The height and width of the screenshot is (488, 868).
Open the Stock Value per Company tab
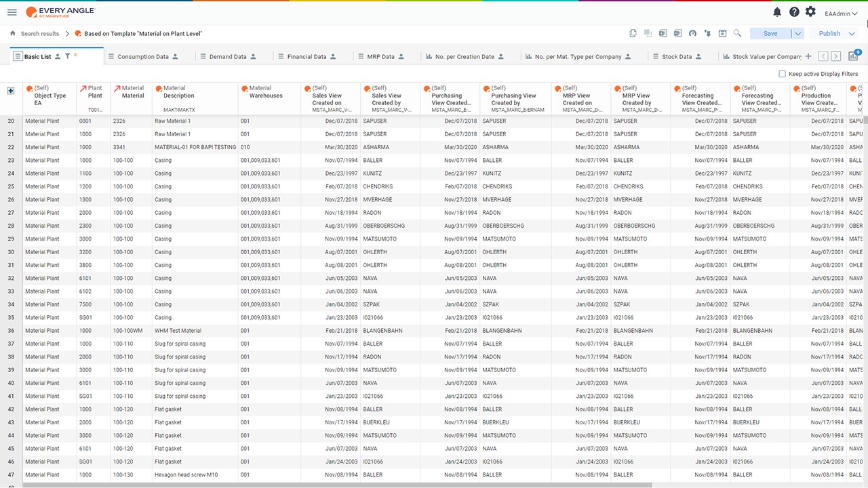tap(762, 57)
